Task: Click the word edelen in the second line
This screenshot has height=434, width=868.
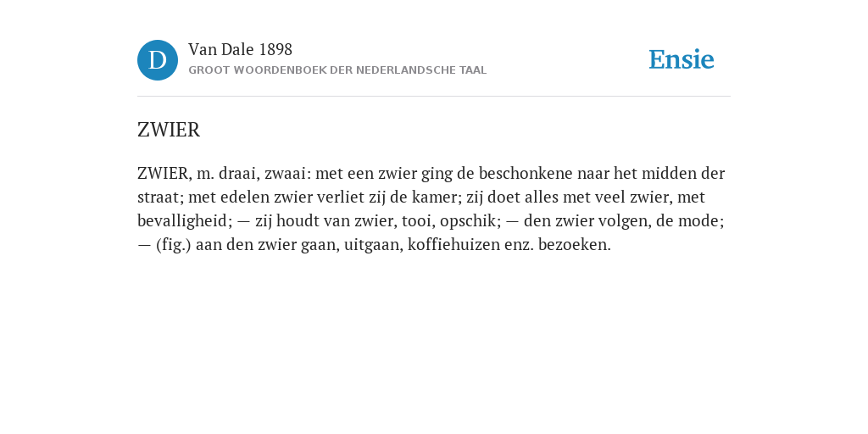Action: point(245,197)
